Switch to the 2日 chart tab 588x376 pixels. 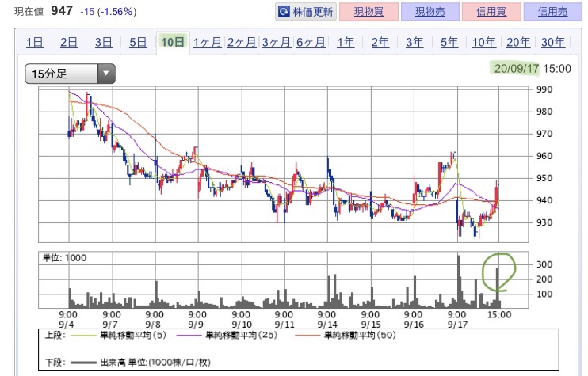click(69, 42)
